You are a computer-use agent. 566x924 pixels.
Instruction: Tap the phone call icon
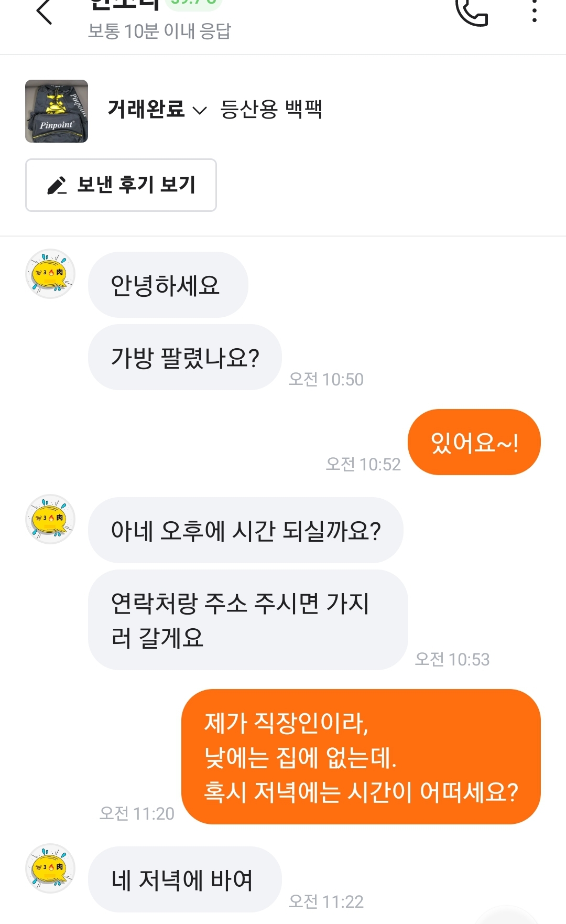tap(472, 12)
